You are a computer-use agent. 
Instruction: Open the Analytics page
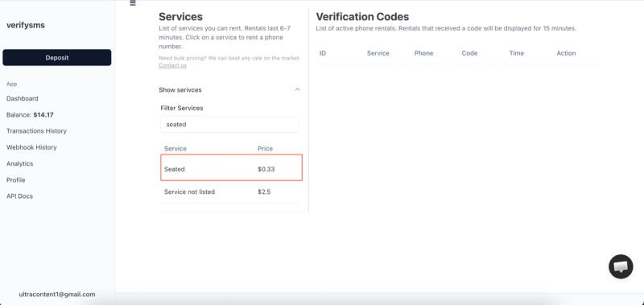point(19,163)
